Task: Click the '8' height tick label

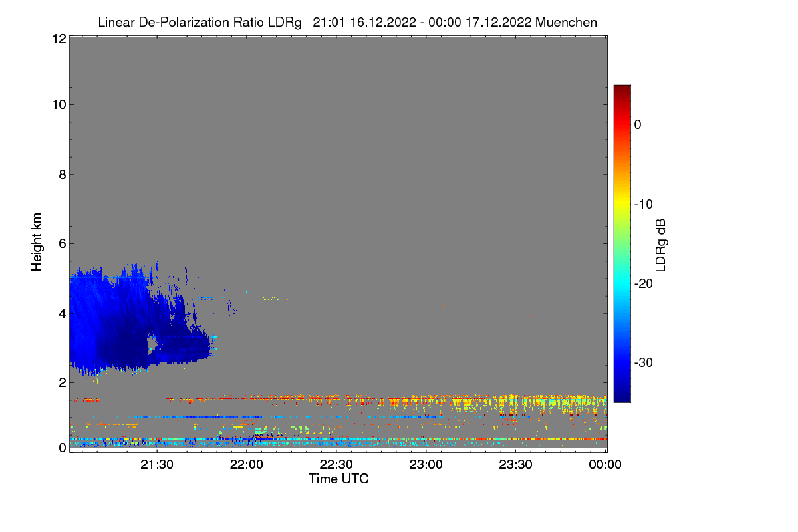Action: (x=62, y=174)
